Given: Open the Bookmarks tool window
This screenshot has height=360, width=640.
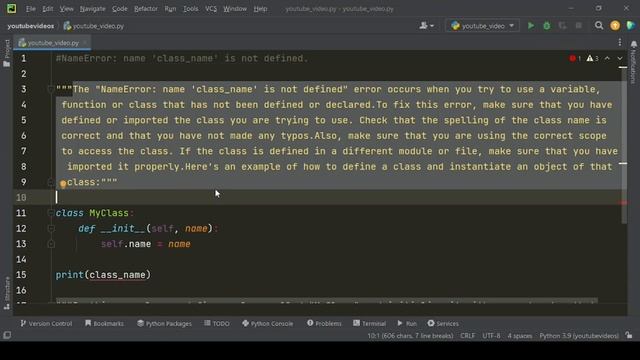Looking at the screenshot, I should tap(104, 323).
